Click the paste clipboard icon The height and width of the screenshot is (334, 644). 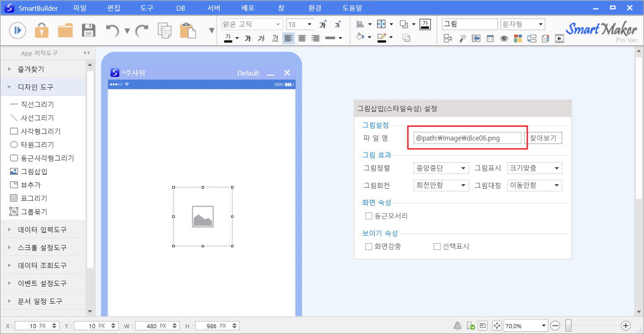click(188, 30)
